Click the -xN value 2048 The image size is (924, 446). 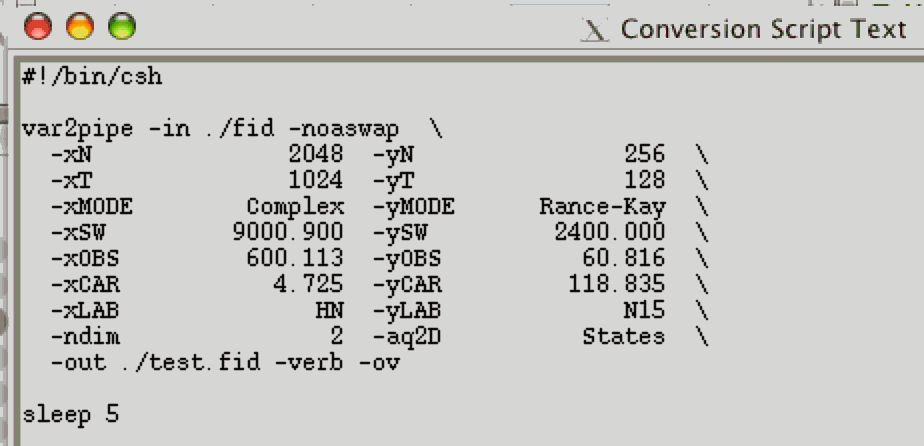[315, 155]
